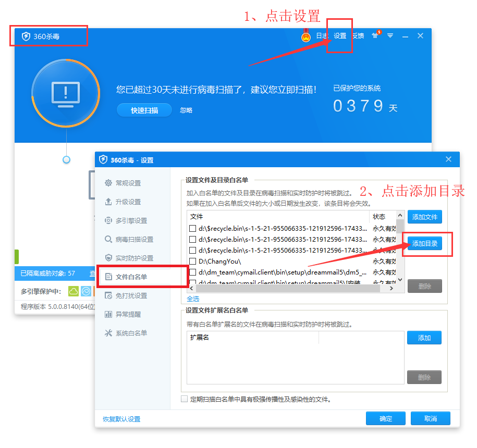Close the 360杀毒 - 设置 dialog

[x=448, y=159]
